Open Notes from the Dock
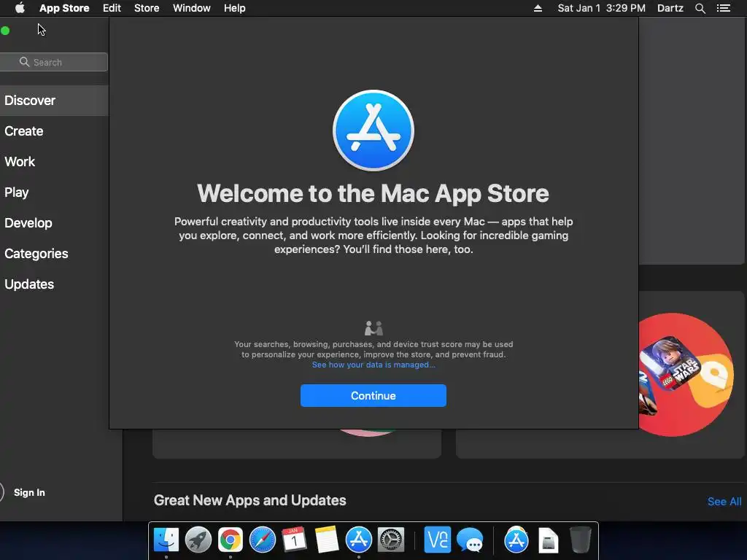 tap(327, 540)
